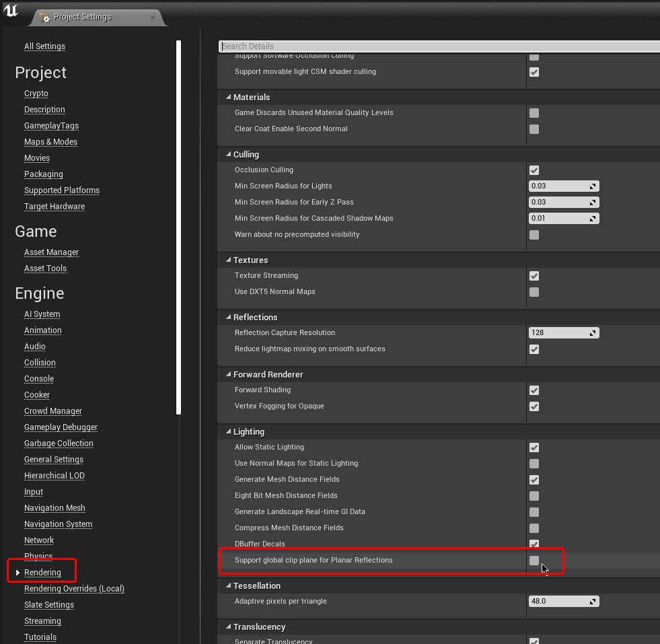
Task: Click the Project Settings tab gear icon
Action: (44, 17)
